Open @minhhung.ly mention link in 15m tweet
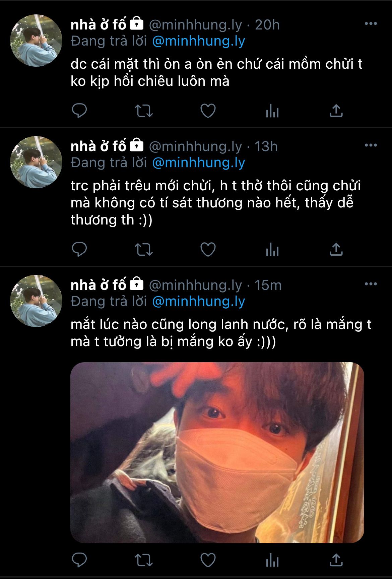Screen dimensions: 392x579 pyautogui.click(x=199, y=301)
